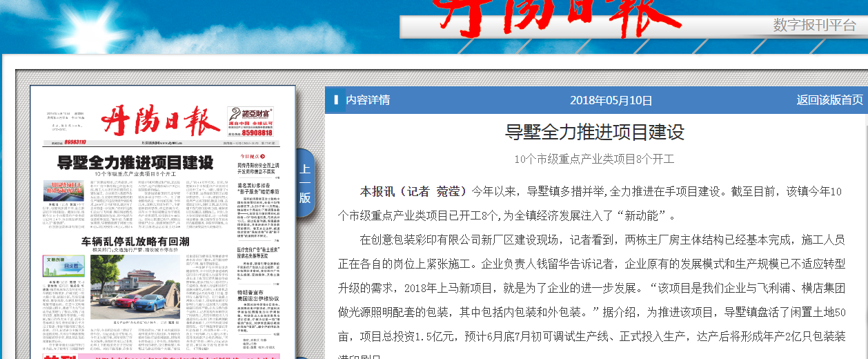Click the 丹阳日报 masthead on the page thumbnail
Screen dimensions: 868x359
click(x=160, y=122)
